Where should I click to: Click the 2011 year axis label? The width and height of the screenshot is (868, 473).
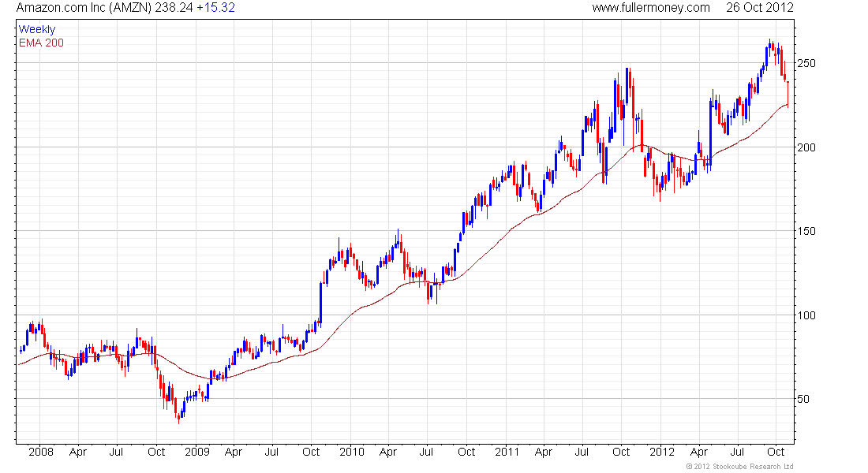pyautogui.click(x=507, y=452)
